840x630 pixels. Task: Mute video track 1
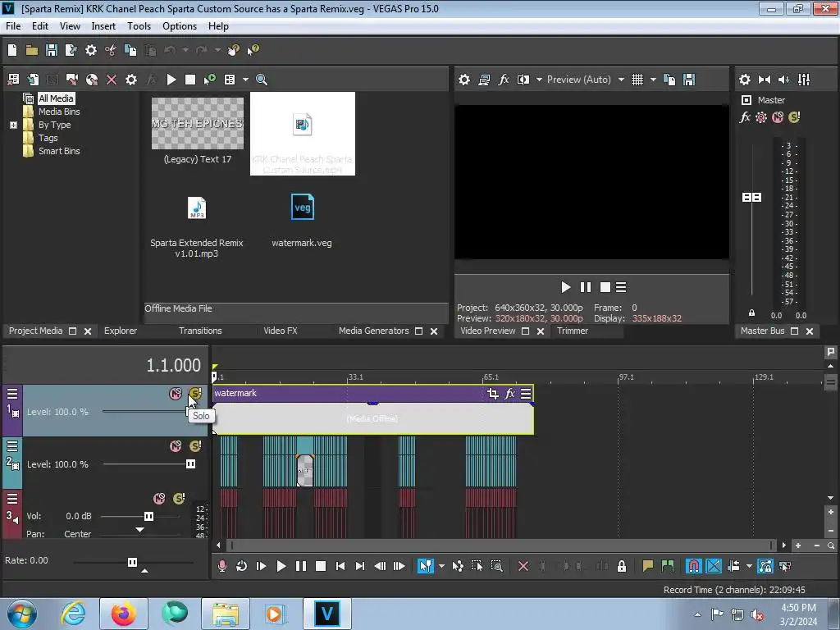[x=176, y=394]
